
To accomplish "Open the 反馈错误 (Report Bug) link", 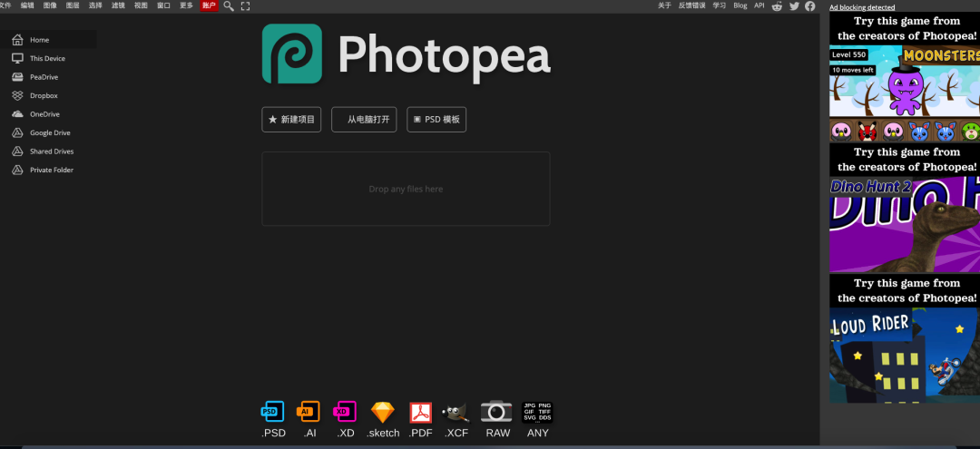I will (x=691, y=5).
